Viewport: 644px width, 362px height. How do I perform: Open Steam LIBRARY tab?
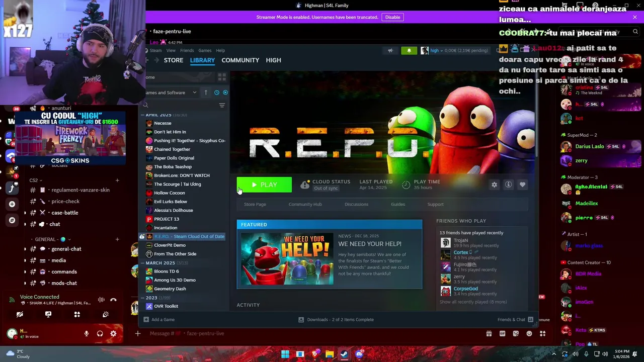click(x=202, y=60)
